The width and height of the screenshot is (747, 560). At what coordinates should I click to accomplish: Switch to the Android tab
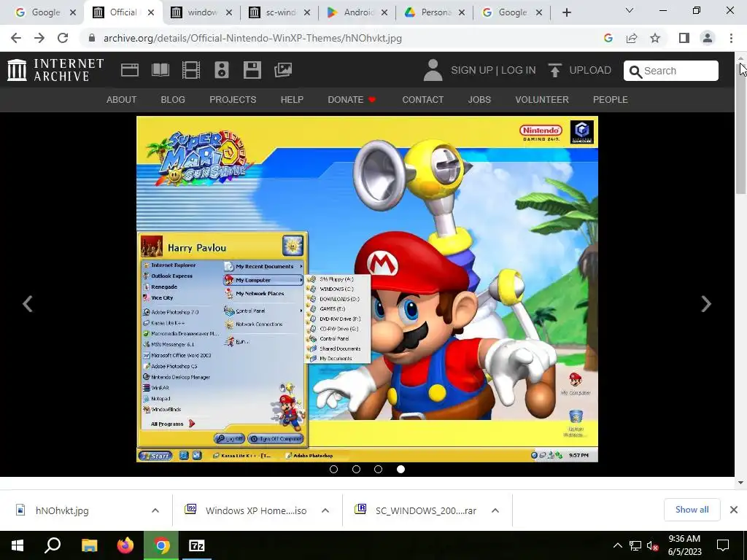[x=357, y=12]
